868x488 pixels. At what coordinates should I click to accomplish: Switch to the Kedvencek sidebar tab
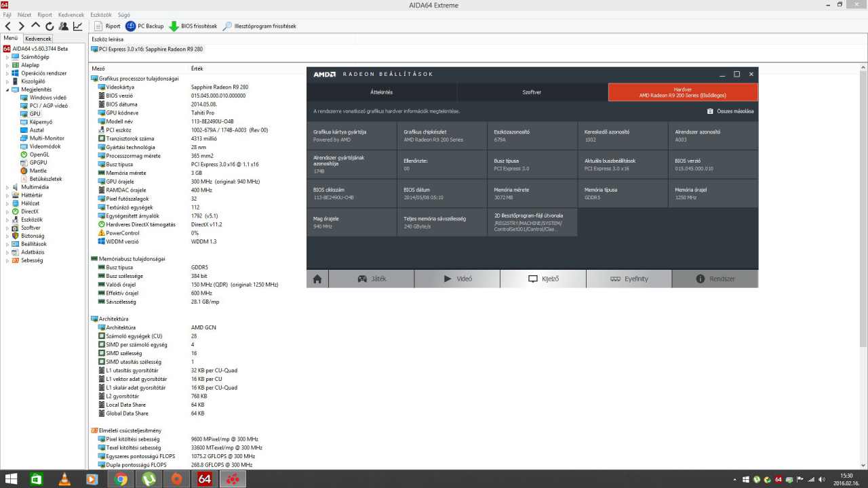point(38,39)
